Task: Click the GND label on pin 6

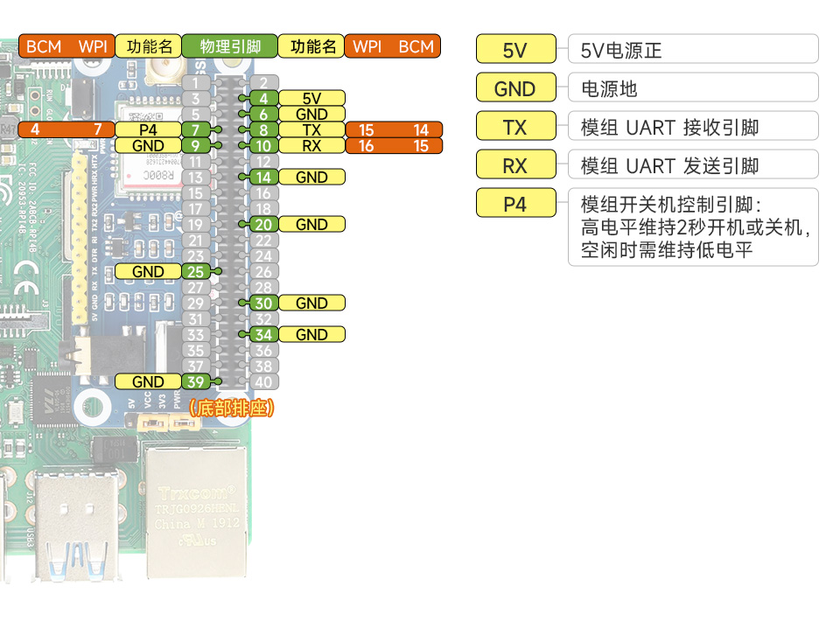Action: click(312, 114)
